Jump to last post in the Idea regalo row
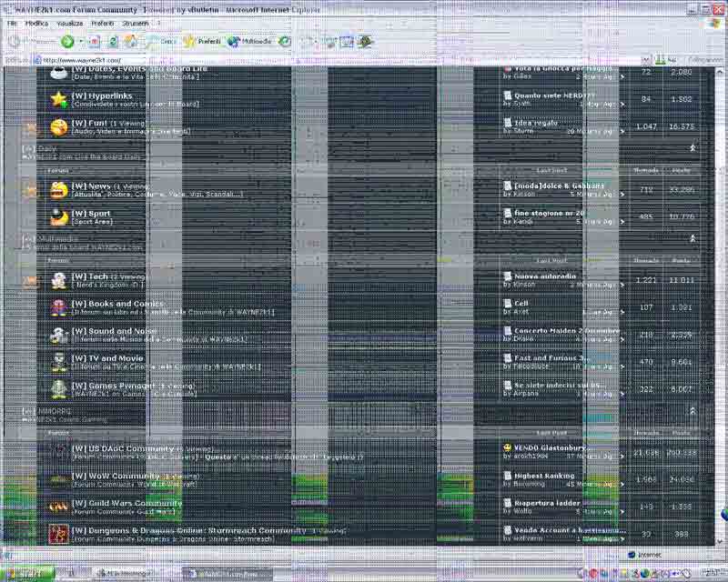 click(622, 132)
